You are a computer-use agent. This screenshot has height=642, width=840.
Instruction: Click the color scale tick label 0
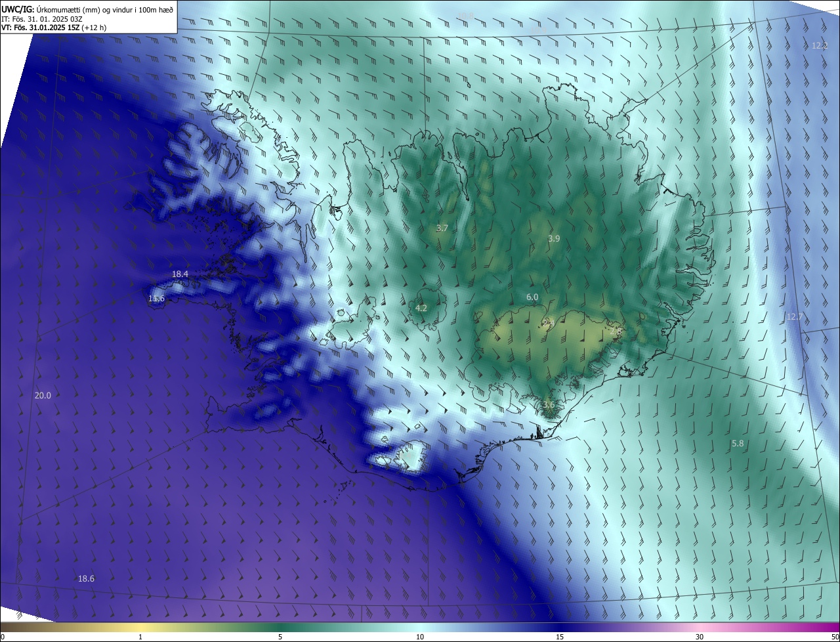(2, 637)
